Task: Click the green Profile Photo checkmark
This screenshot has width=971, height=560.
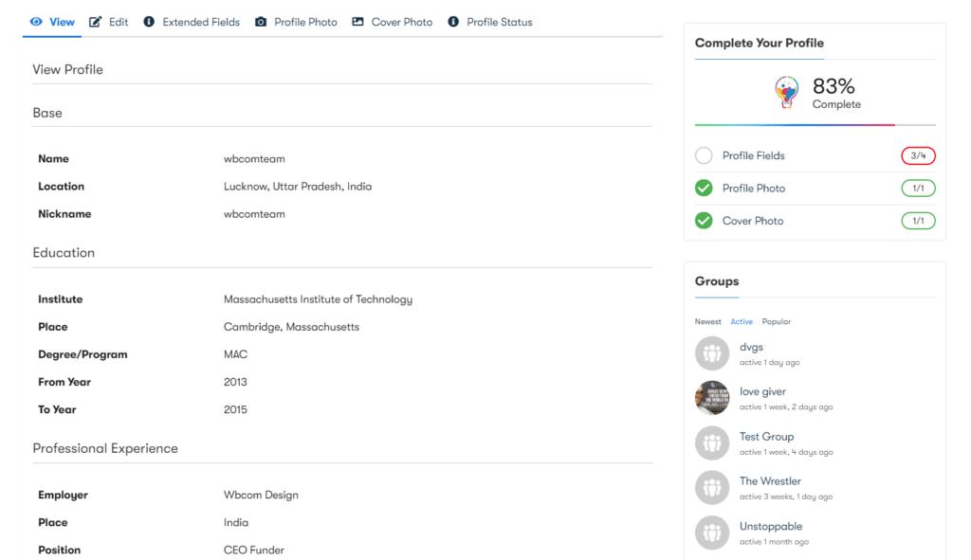Action: pyautogui.click(x=704, y=188)
